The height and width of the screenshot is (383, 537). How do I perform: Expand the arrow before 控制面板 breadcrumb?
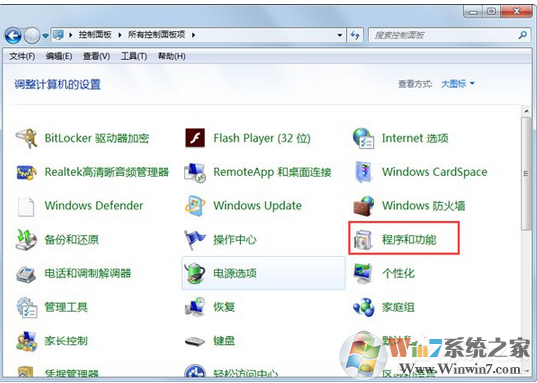pyautogui.click(x=71, y=35)
